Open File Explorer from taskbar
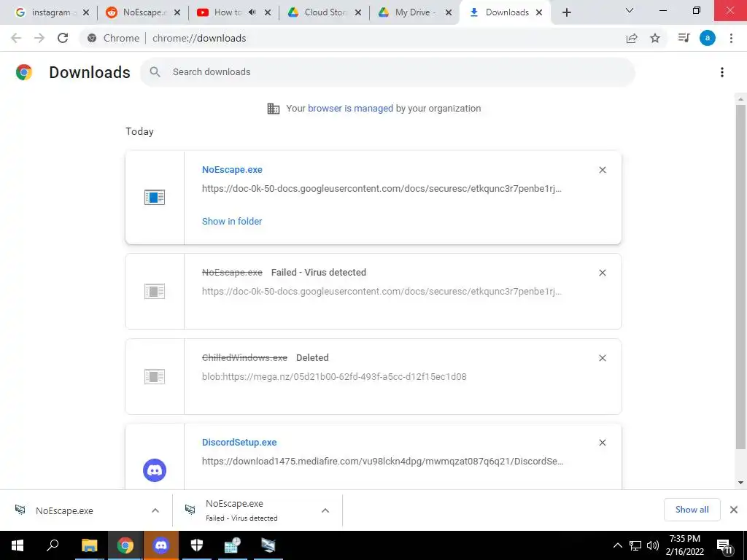The height and width of the screenshot is (560, 747). click(x=89, y=545)
